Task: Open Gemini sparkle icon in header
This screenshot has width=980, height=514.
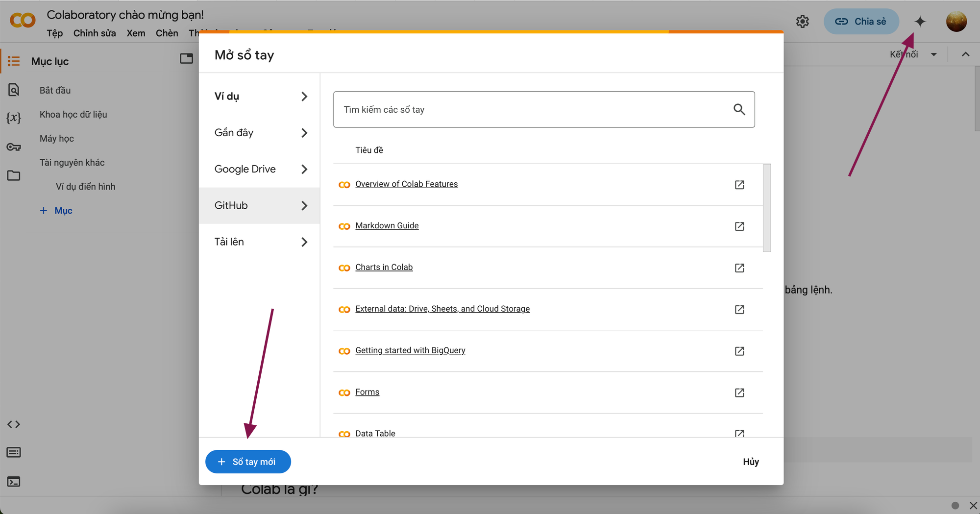Action: click(x=920, y=22)
